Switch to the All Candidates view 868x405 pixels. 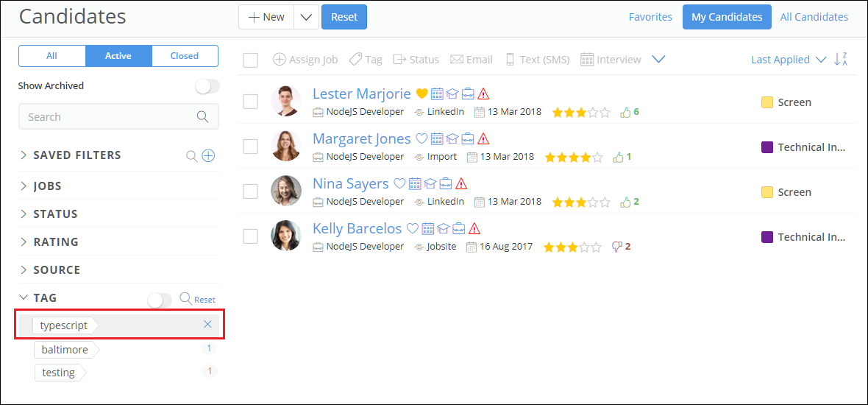(814, 17)
